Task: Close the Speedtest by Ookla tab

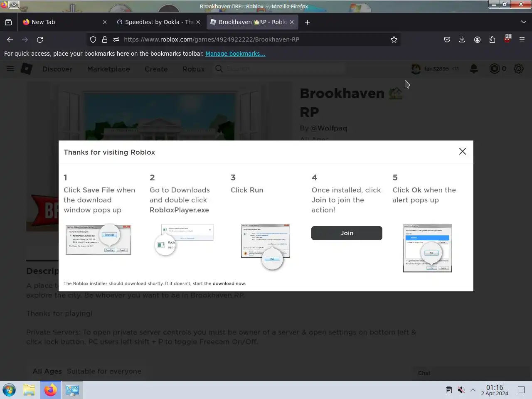Action: [198, 22]
